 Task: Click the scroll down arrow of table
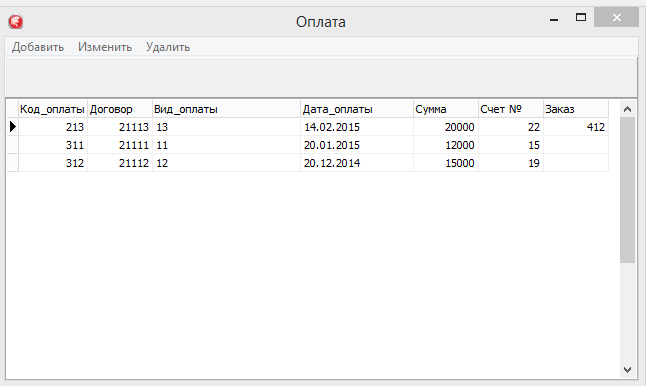tap(627, 370)
